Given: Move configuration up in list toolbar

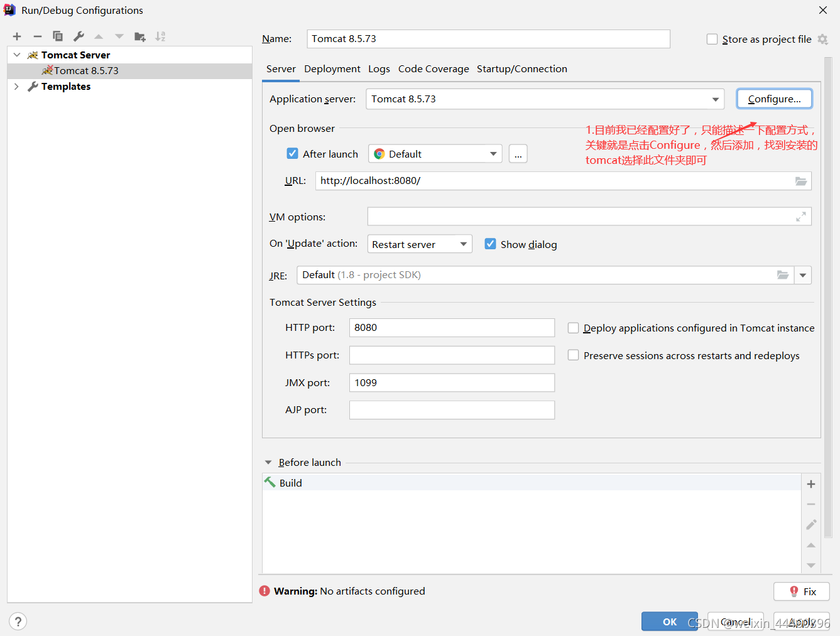Looking at the screenshot, I should [99, 36].
